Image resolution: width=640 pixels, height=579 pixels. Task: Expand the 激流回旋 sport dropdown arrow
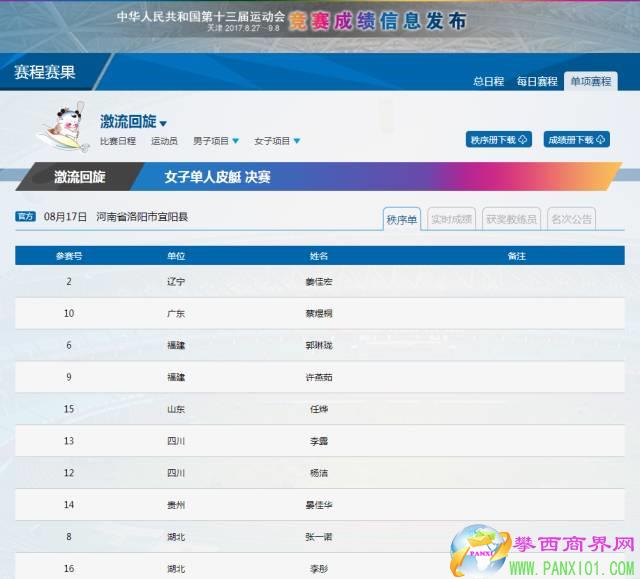coord(163,124)
